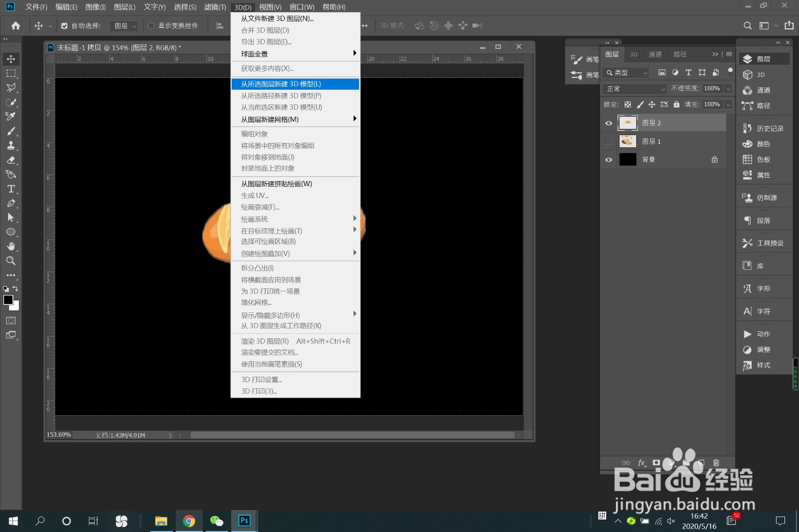Switch to the 通道 tab in Layers panel
The height and width of the screenshot is (532, 799).
(655, 54)
